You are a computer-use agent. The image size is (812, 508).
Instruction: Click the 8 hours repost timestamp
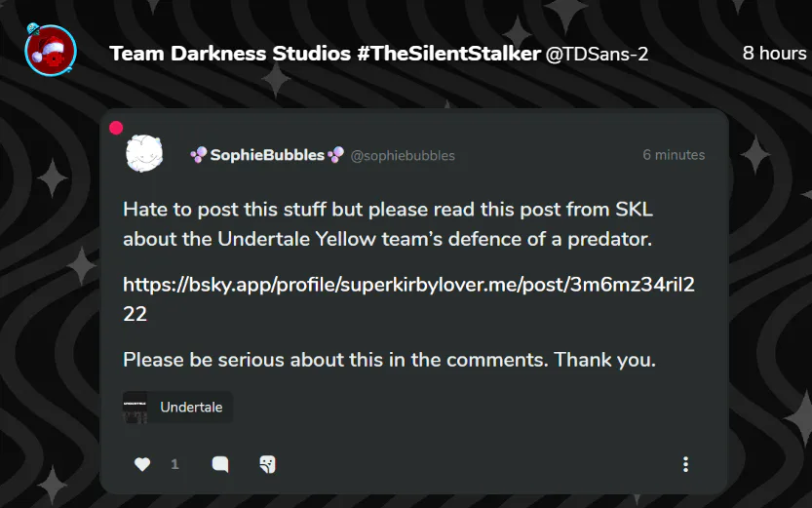[x=774, y=54]
